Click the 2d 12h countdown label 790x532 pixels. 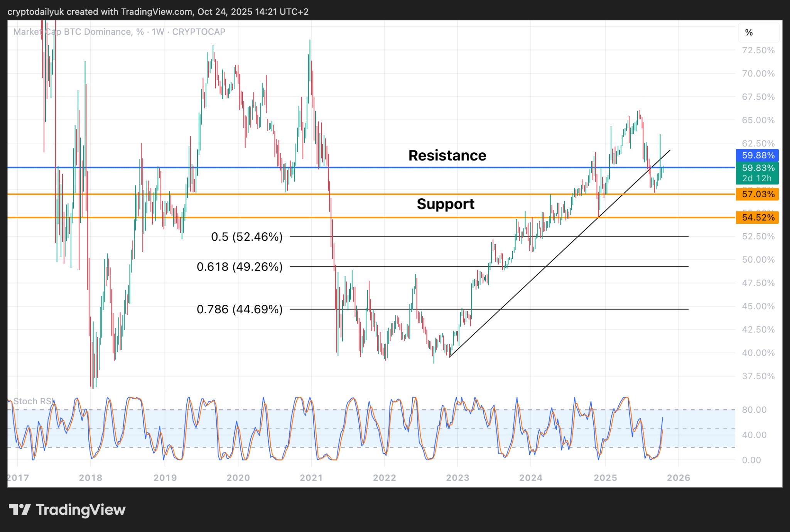(757, 178)
